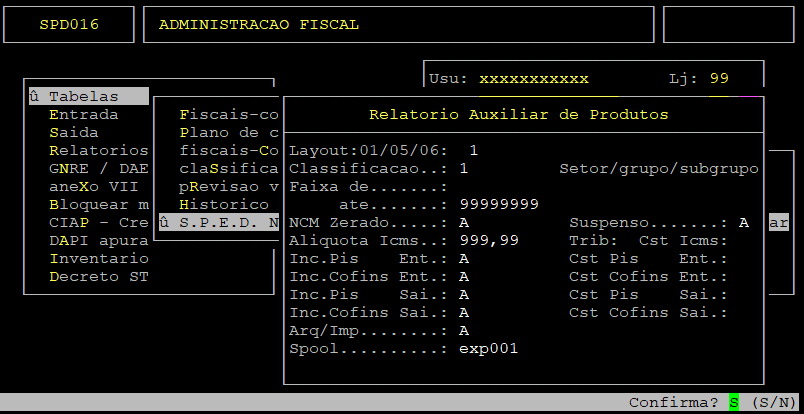
Task: Open the Plano de c submenu item
Action: (228, 133)
